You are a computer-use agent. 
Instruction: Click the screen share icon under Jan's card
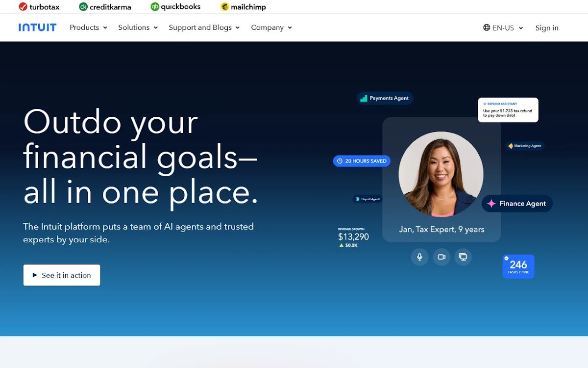pyautogui.click(x=463, y=257)
